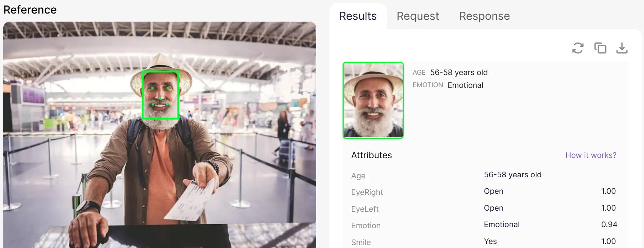Open the "How it works?" link
This screenshot has height=248, width=644.
point(590,155)
